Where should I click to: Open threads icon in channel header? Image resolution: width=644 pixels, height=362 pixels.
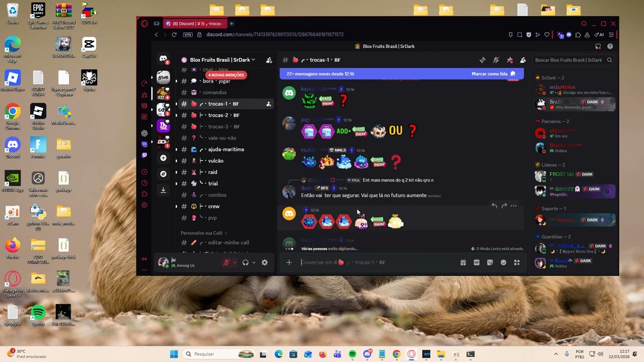482,60
